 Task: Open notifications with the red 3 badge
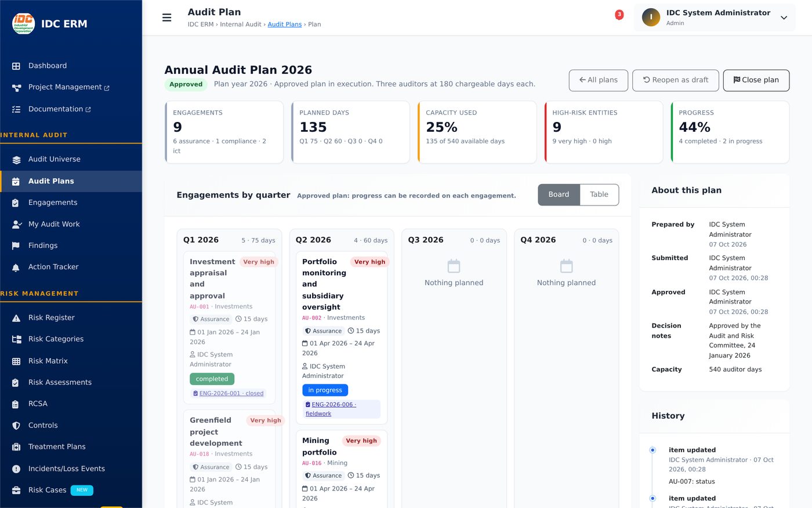[x=619, y=15]
